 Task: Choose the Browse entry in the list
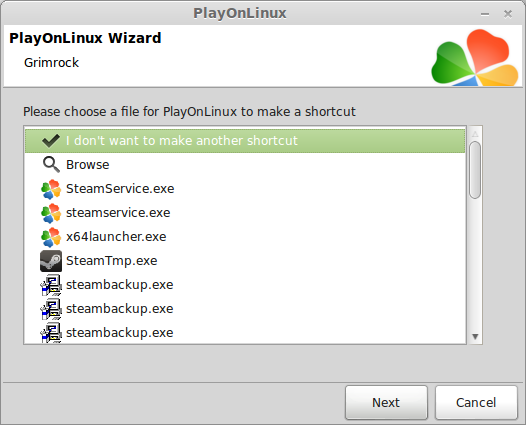click(245, 165)
